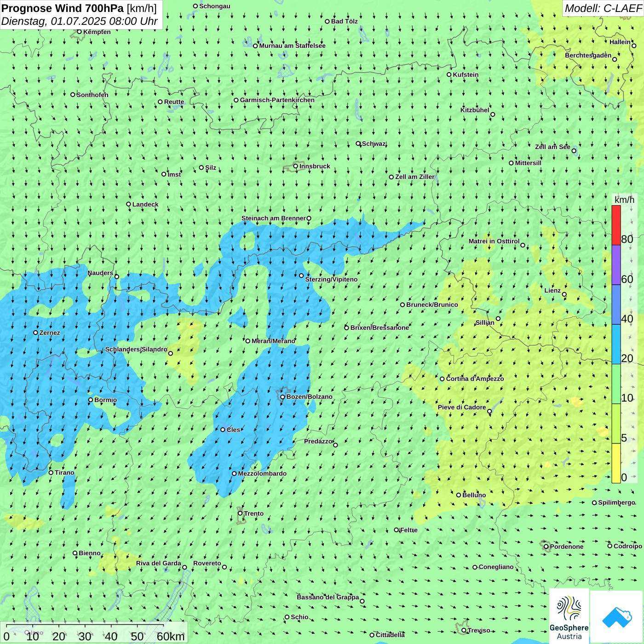Click the purple 60 km/h legend color
This screenshot has width=644, height=644.
(x=616, y=265)
